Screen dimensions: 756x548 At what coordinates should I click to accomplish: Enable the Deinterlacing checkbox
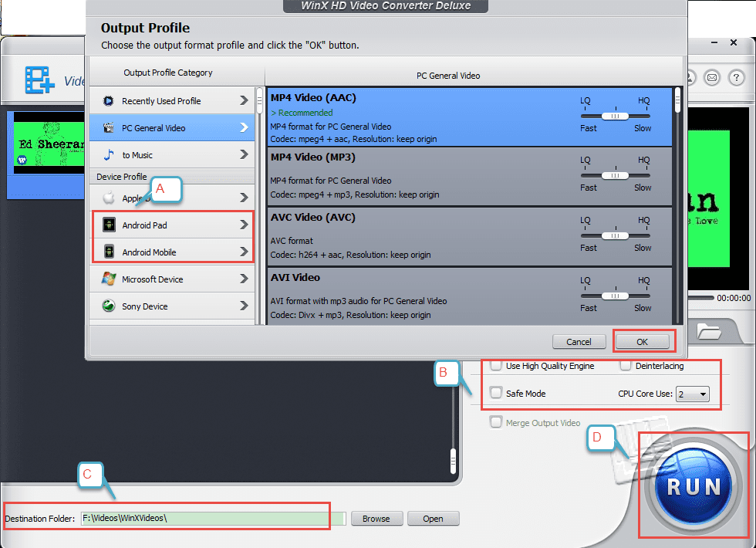coord(626,366)
